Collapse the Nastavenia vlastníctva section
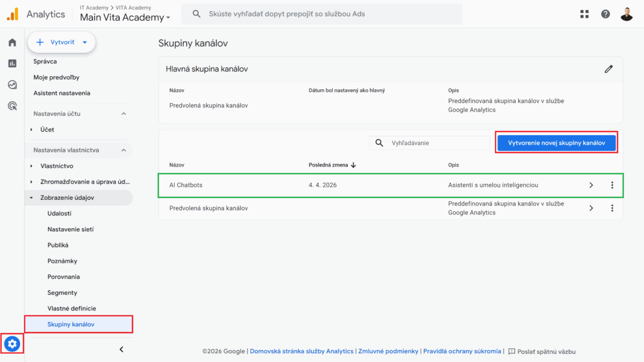644x362 pixels. click(x=124, y=150)
